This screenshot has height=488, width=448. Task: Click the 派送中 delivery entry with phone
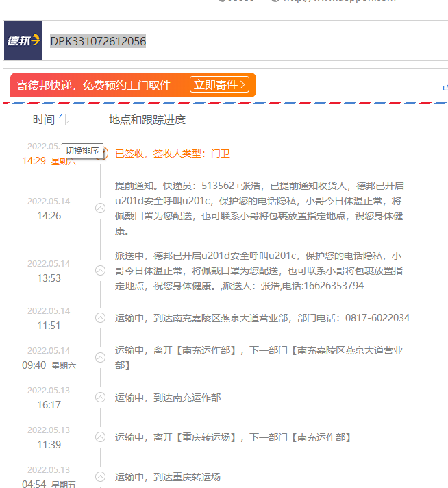259,271
